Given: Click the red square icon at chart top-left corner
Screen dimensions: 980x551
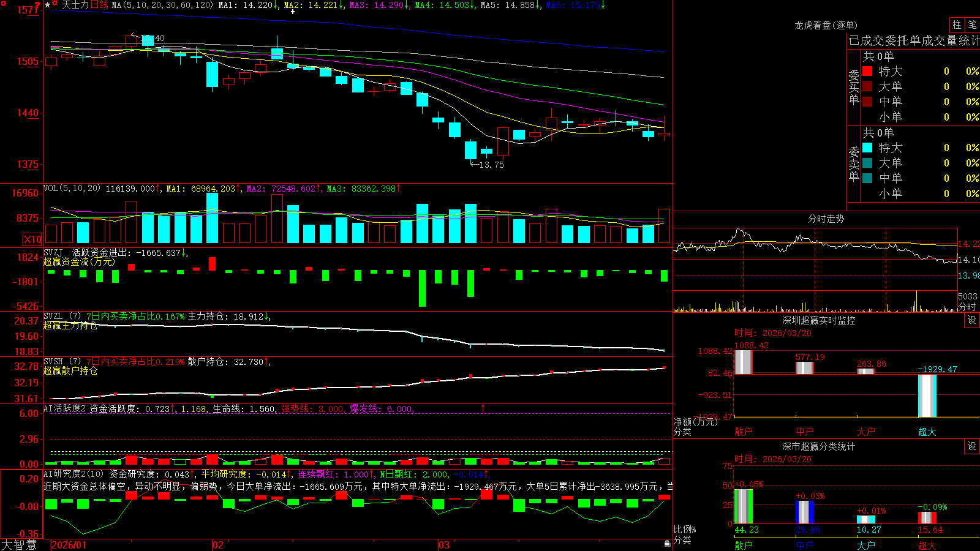Looking at the screenshot, I should (3, 4).
